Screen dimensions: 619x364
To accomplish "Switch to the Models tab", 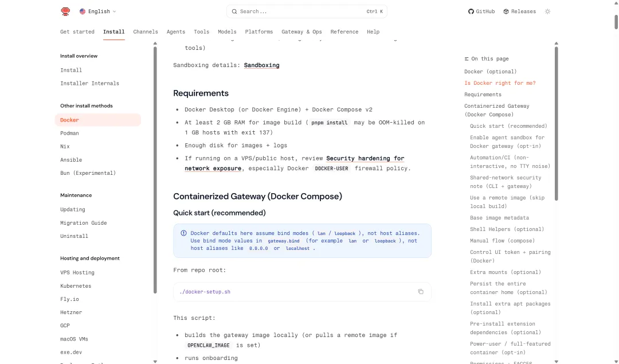I will [x=227, y=32].
